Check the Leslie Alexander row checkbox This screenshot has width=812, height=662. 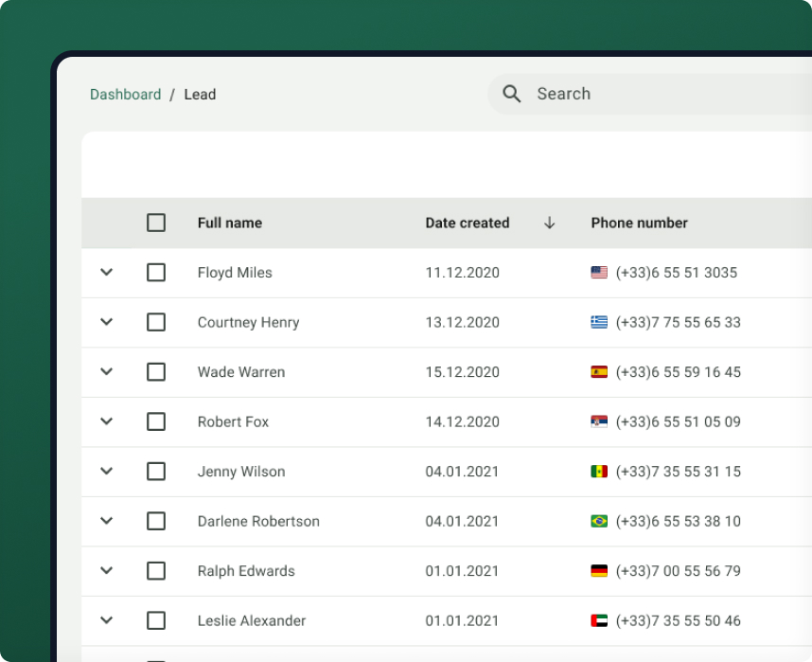tap(156, 620)
